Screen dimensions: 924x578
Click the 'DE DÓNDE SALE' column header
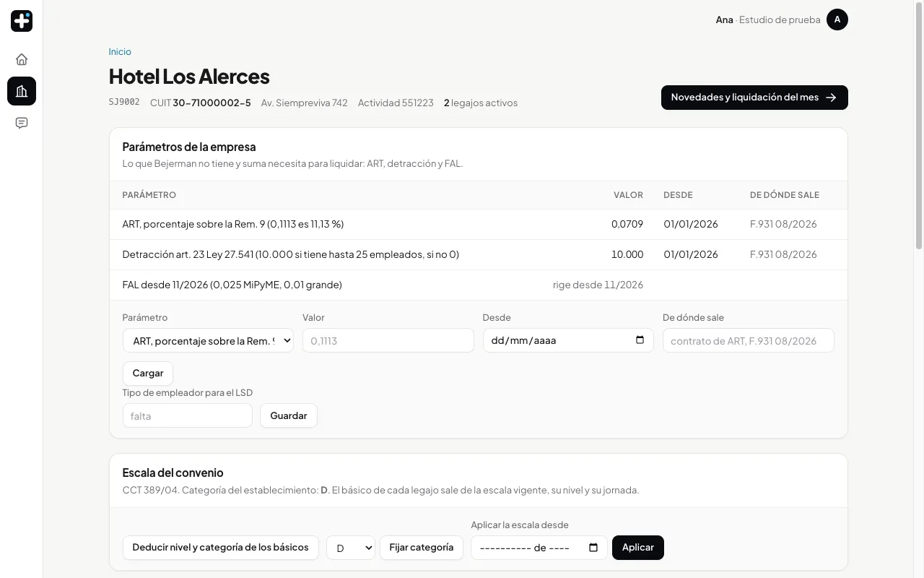(785, 195)
